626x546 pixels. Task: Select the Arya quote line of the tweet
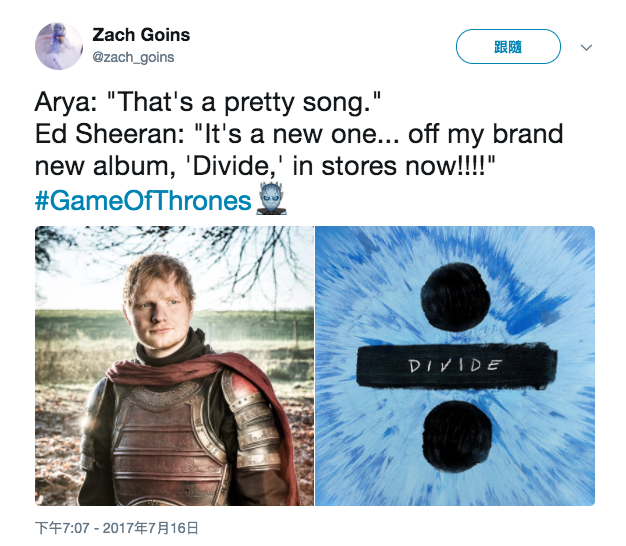coord(208,102)
